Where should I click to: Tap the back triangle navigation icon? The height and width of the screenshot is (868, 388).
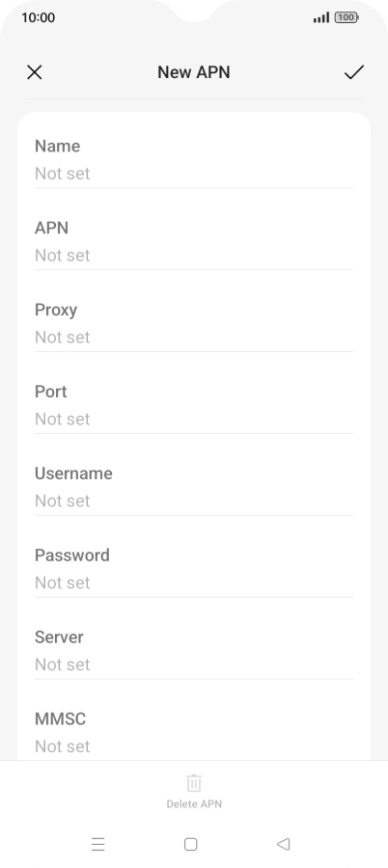[x=283, y=844]
